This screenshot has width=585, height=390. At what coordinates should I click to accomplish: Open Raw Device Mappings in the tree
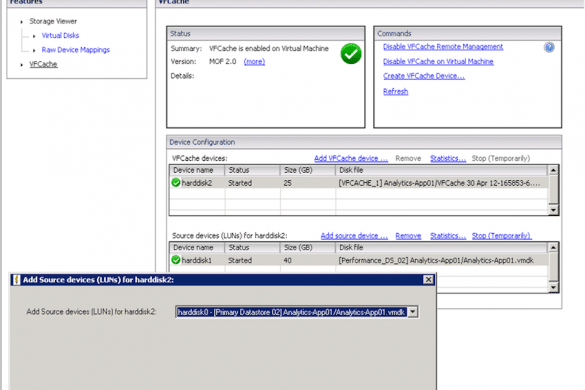76,50
